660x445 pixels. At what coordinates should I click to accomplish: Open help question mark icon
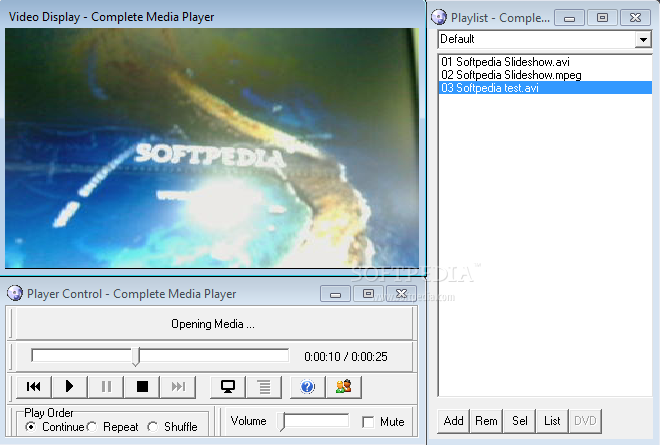[308, 386]
